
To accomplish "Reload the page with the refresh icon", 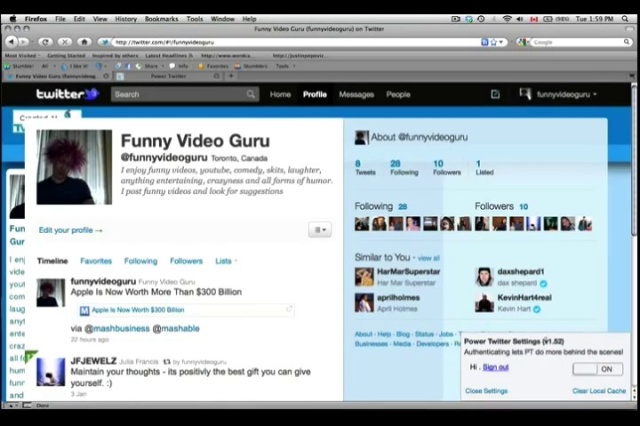I will pos(45,42).
